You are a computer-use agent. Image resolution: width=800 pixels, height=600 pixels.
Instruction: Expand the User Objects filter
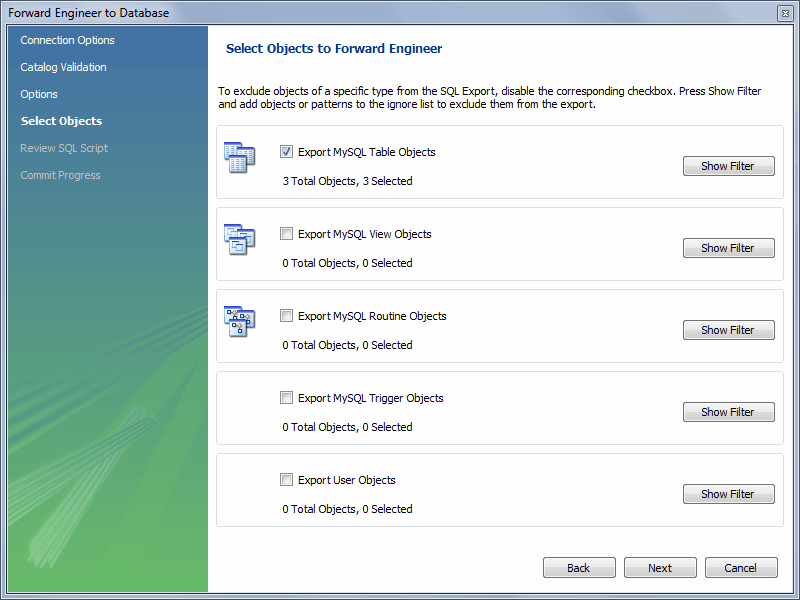728,494
